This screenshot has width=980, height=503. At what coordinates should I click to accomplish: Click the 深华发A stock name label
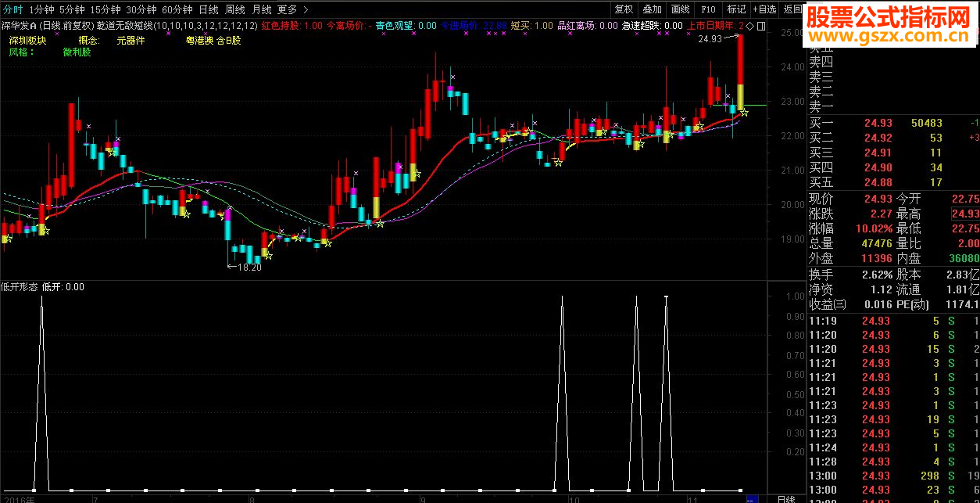(18, 26)
